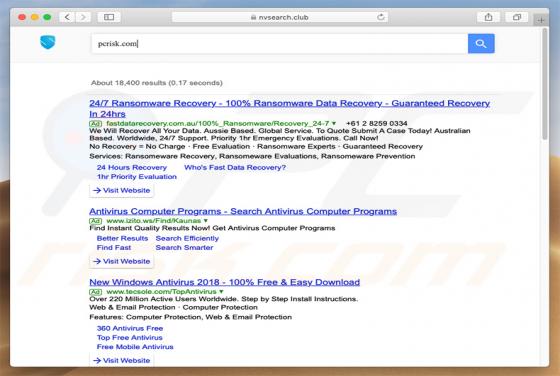Click Visit Website under Ransomware Recovery ad
This screenshot has height=376, width=560.
coord(121,190)
